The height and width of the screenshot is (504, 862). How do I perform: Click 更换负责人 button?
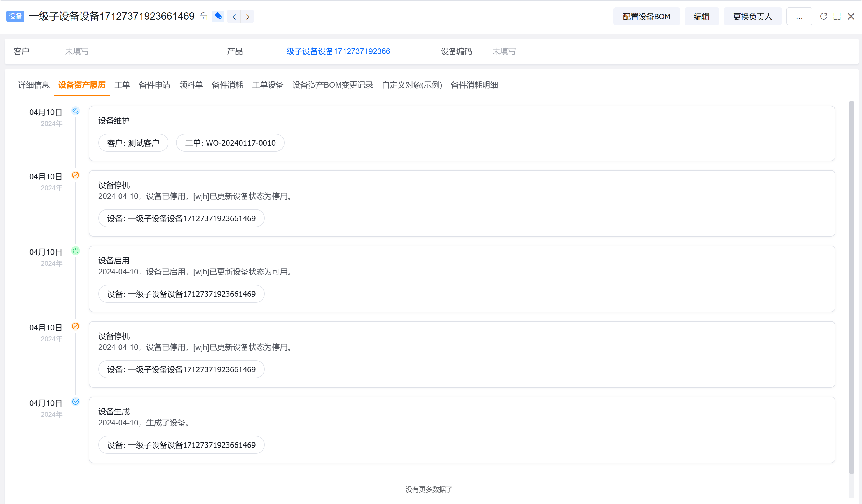(x=753, y=17)
